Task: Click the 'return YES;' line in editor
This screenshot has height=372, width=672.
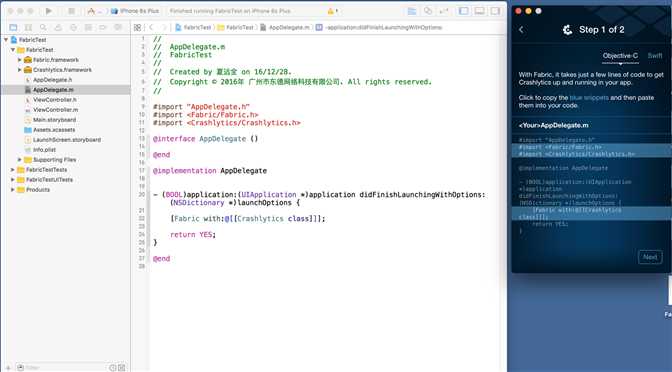Action: tap(193, 234)
